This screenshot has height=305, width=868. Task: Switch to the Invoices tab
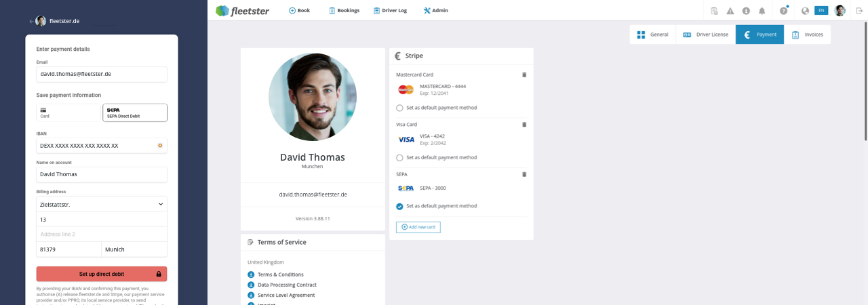[x=807, y=35]
